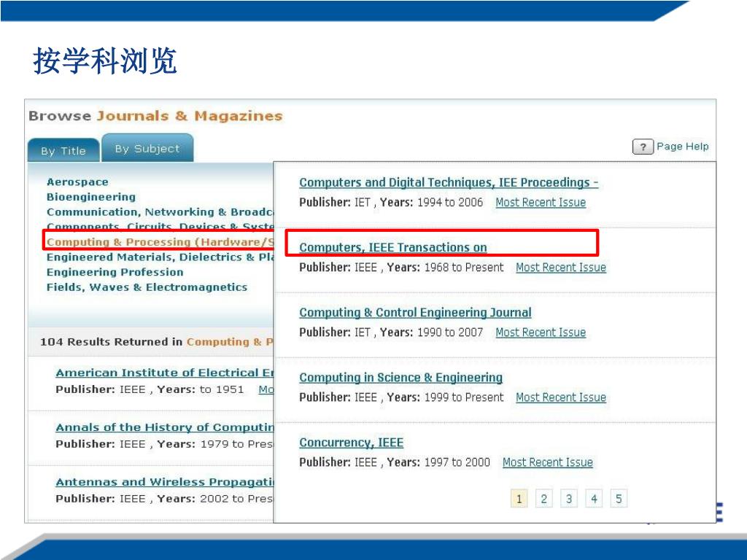Viewport: 747px width, 560px height.
Task: Switch to the By Title tab
Action: 63,151
